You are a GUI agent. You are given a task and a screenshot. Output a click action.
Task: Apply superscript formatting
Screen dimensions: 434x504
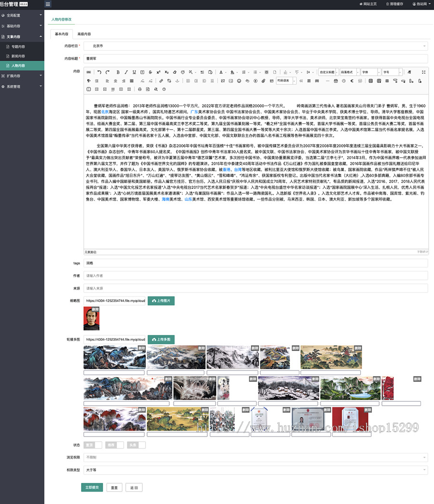(x=158, y=72)
